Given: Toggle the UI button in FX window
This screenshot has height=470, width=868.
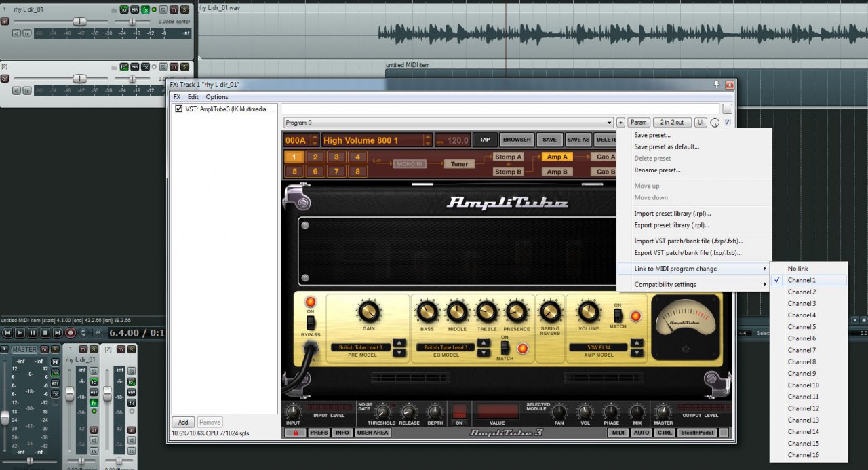Looking at the screenshot, I should point(701,123).
